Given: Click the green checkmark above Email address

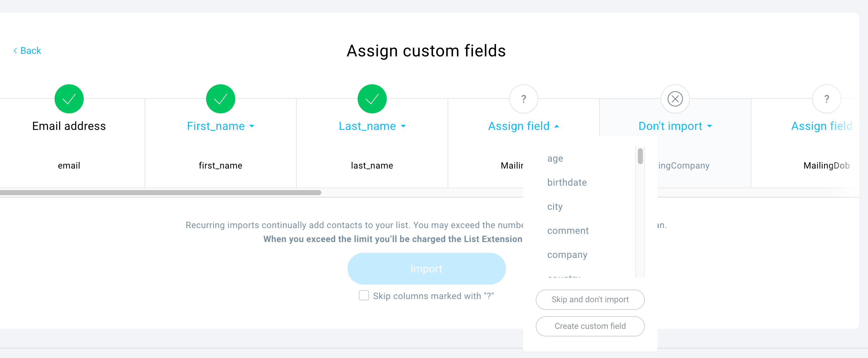Looking at the screenshot, I should coord(69,99).
